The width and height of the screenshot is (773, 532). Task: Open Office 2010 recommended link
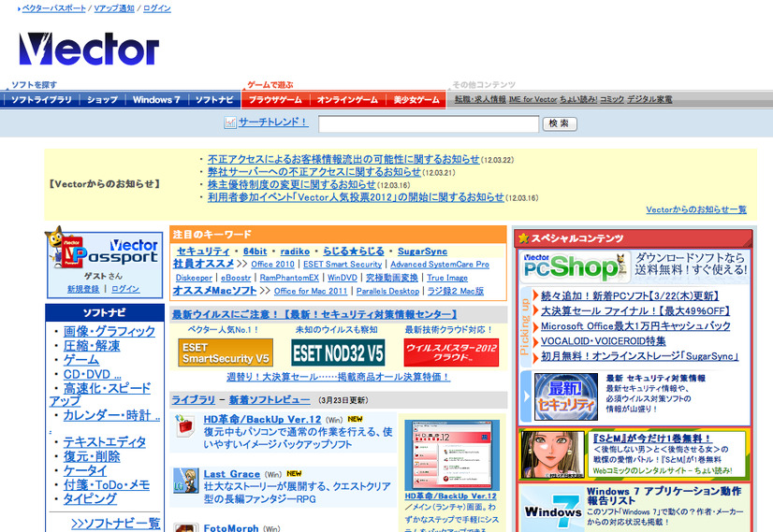[x=272, y=265]
